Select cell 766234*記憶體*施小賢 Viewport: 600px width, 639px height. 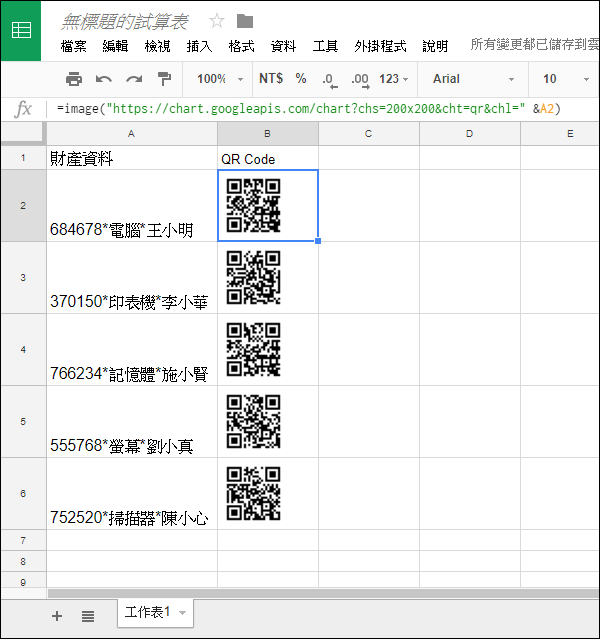(x=132, y=350)
